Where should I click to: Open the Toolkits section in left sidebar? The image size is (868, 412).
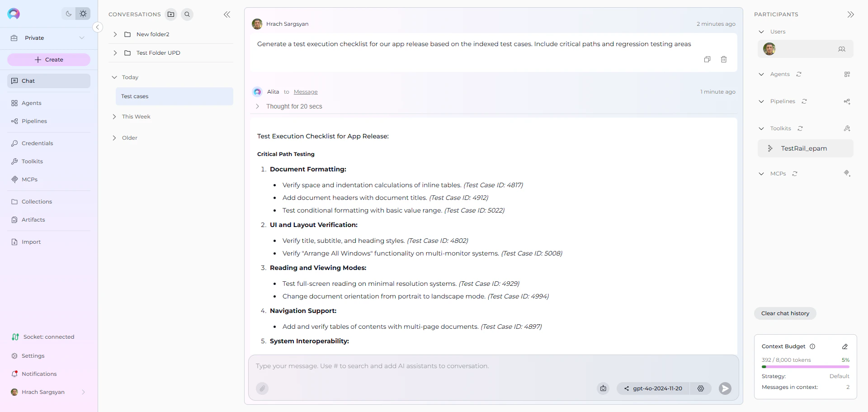[32, 161]
